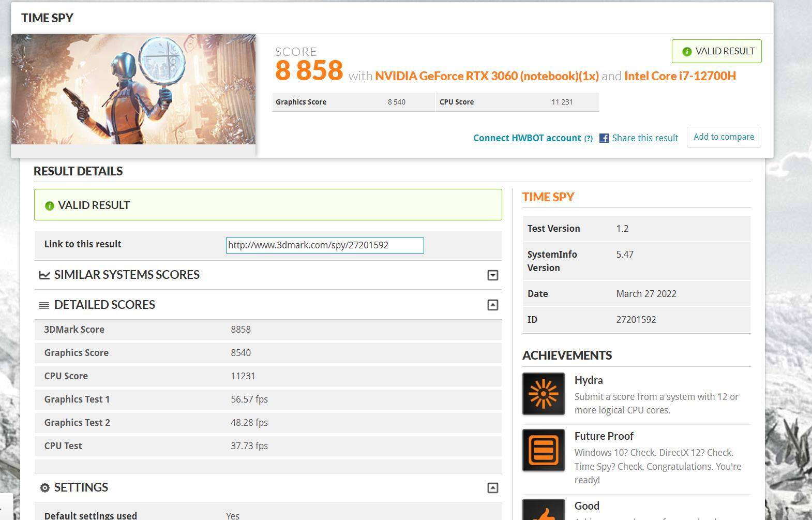Click the HWBOT help question mark
This screenshot has height=520, width=812.
588,139
